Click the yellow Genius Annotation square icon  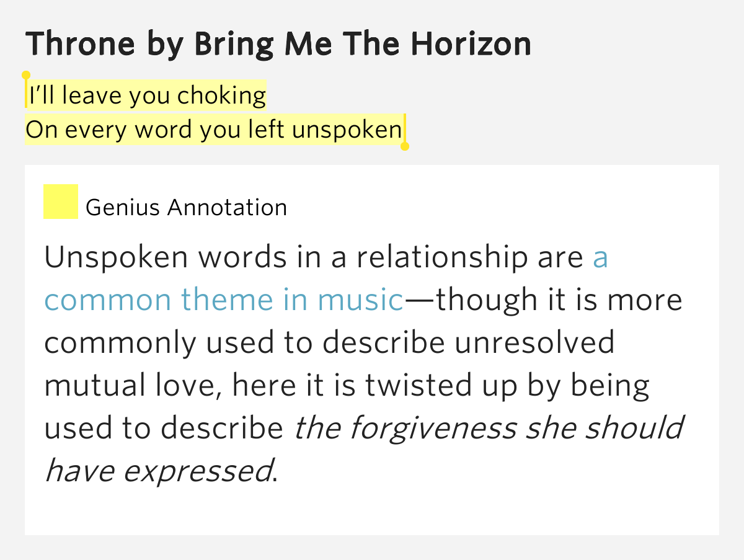click(60, 202)
